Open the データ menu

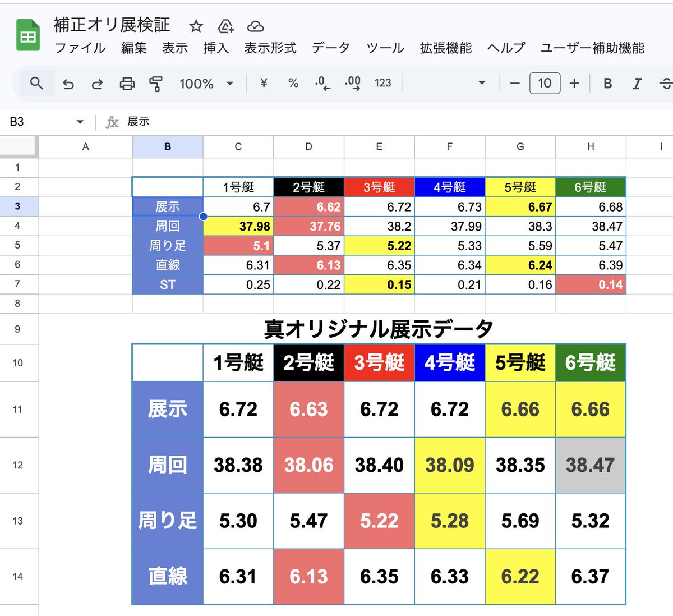pos(330,48)
